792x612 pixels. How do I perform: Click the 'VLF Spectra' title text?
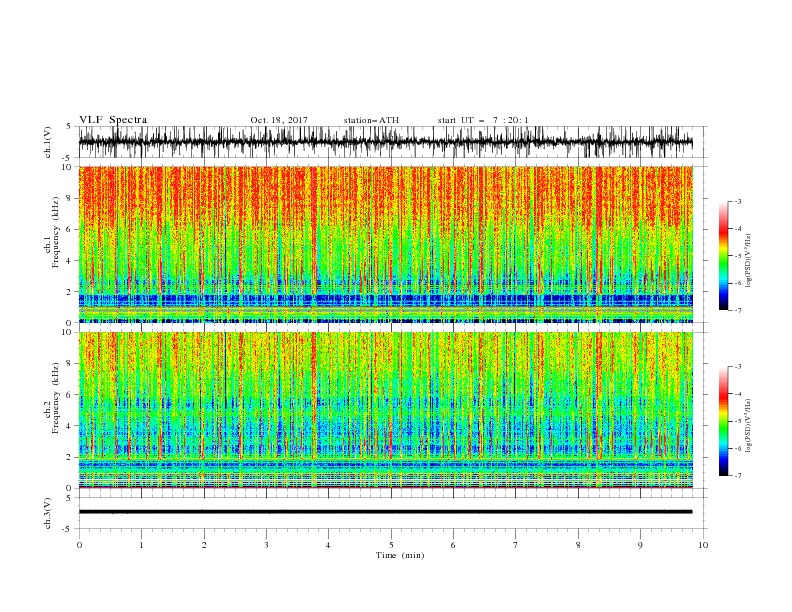113,120
